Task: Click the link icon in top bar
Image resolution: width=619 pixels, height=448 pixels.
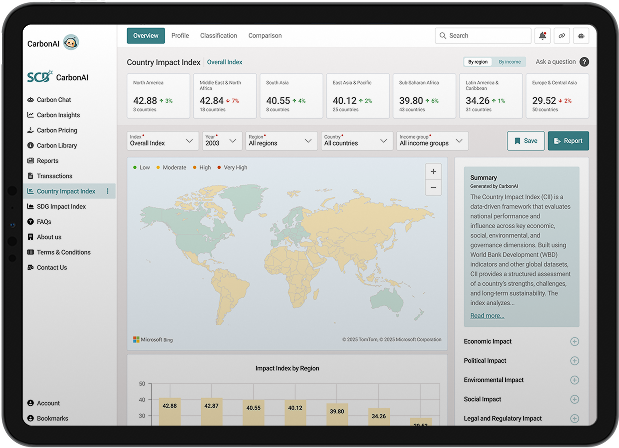Action: 562,36
